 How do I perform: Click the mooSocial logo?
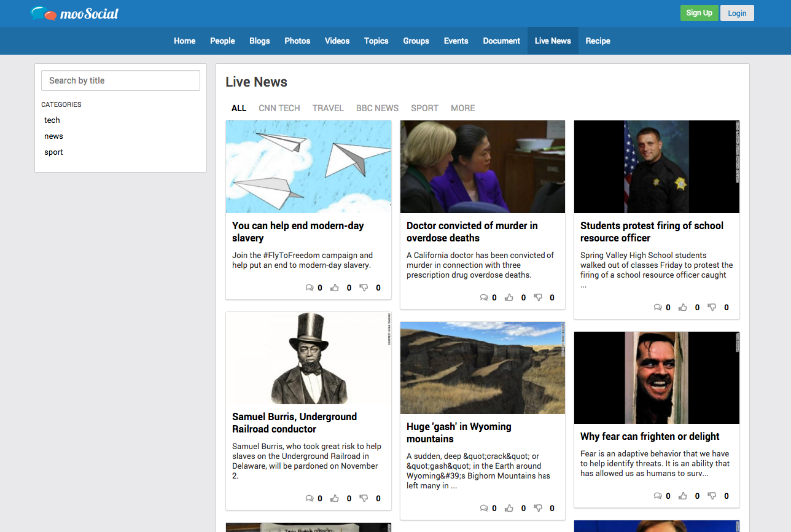click(x=74, y=13)
